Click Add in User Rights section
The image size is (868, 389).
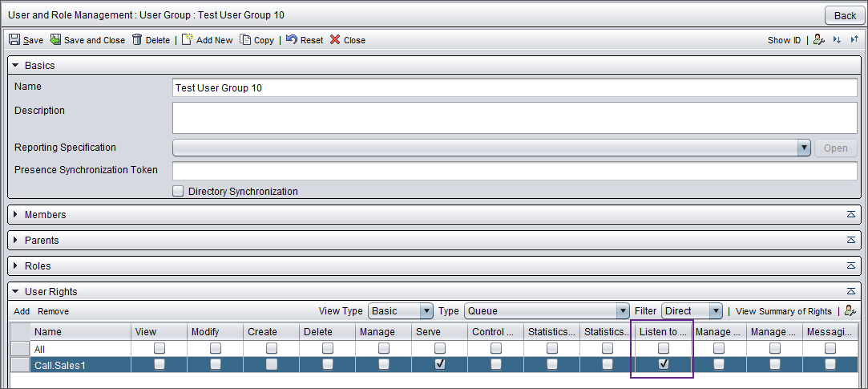coord(22,311)
